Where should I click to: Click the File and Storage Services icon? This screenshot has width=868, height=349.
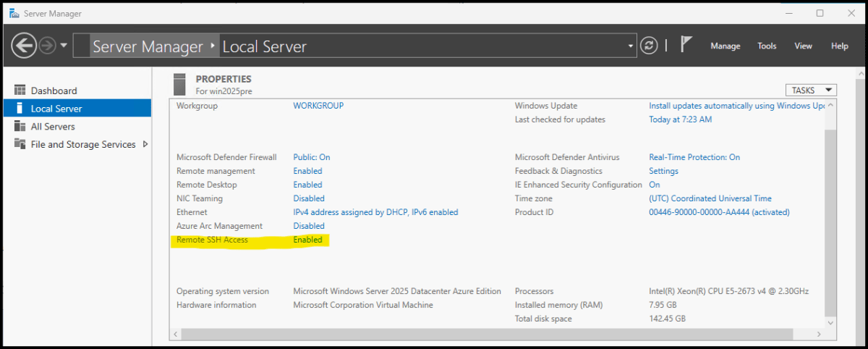pos(20,144)
